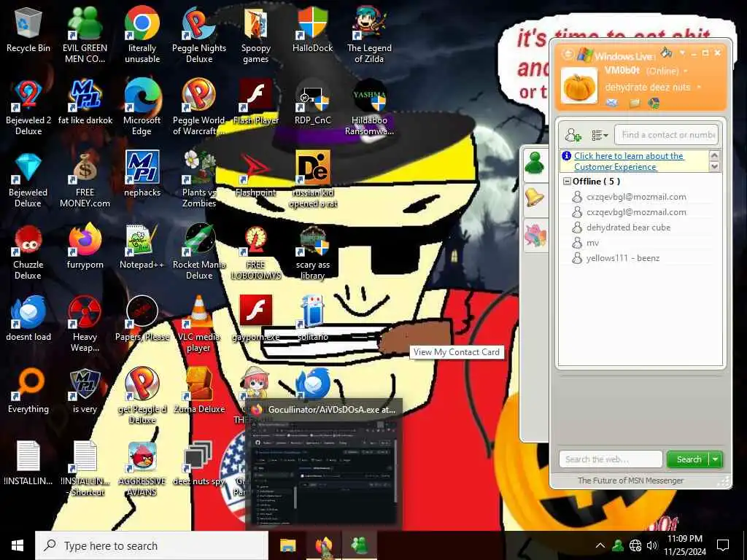
Task: Launch nephacks shortcut
Action: tap(142, 174)
